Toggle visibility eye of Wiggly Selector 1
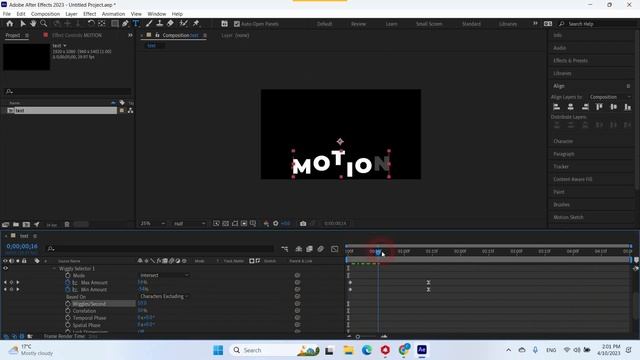Image resolution: width=640 pixels, height=360 pixels. coord(6,269)
